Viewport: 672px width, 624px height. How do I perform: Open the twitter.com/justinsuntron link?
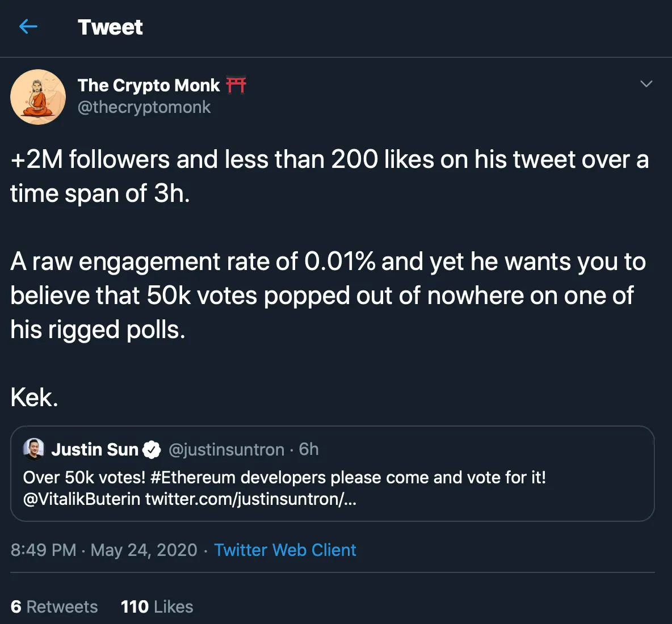tap(250, 499)
